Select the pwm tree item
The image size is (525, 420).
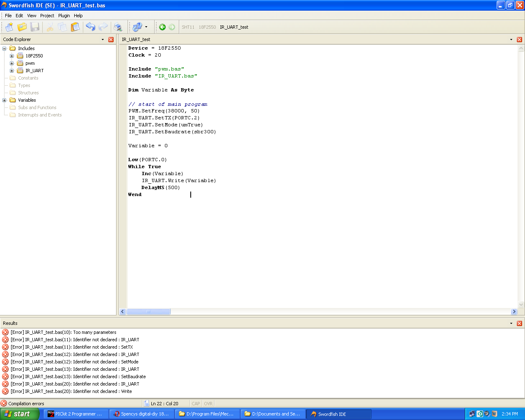pyautogui.click(x=30, y=63)
